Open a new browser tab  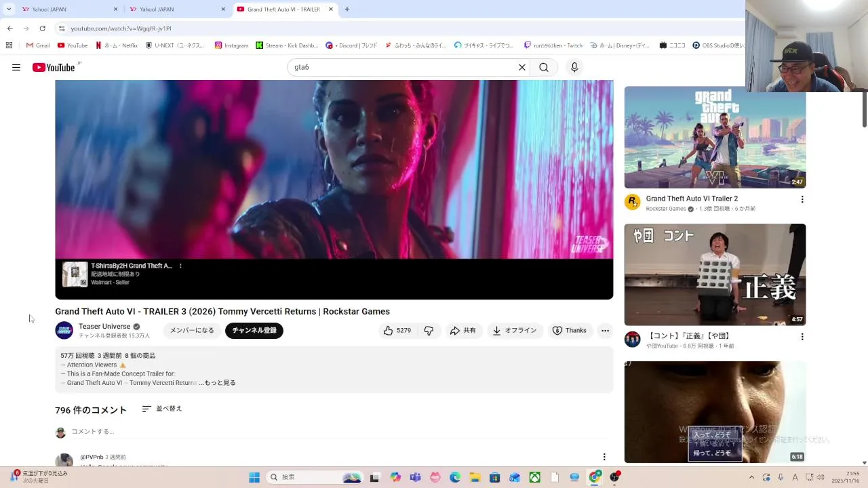tap(347, 9)
